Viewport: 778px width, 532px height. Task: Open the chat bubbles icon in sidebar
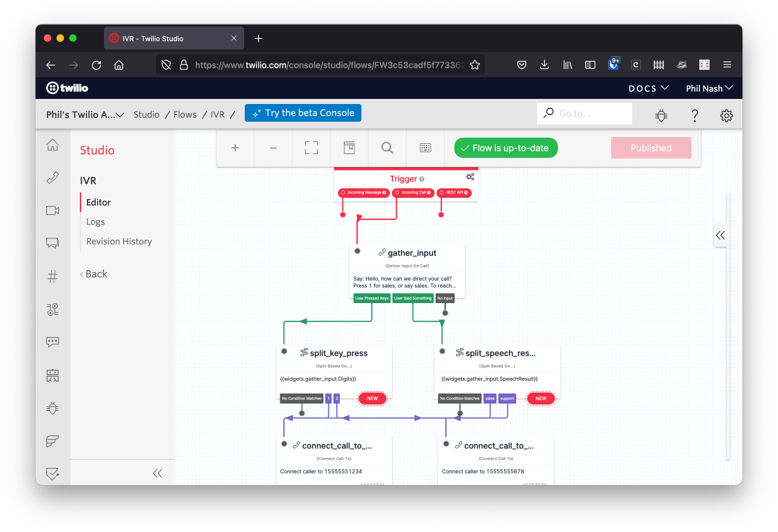click(x=53, y=243)
